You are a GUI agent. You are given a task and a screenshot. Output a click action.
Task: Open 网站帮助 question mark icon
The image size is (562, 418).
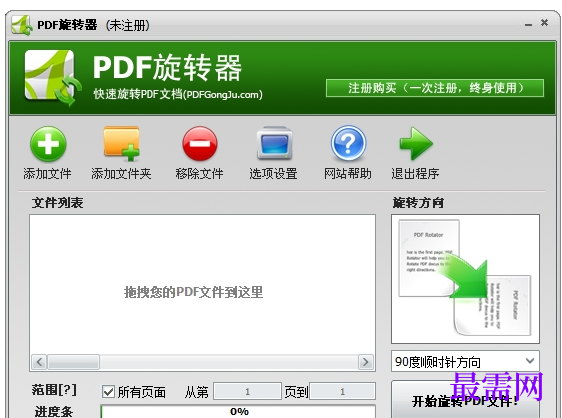[x=348, y=143]
